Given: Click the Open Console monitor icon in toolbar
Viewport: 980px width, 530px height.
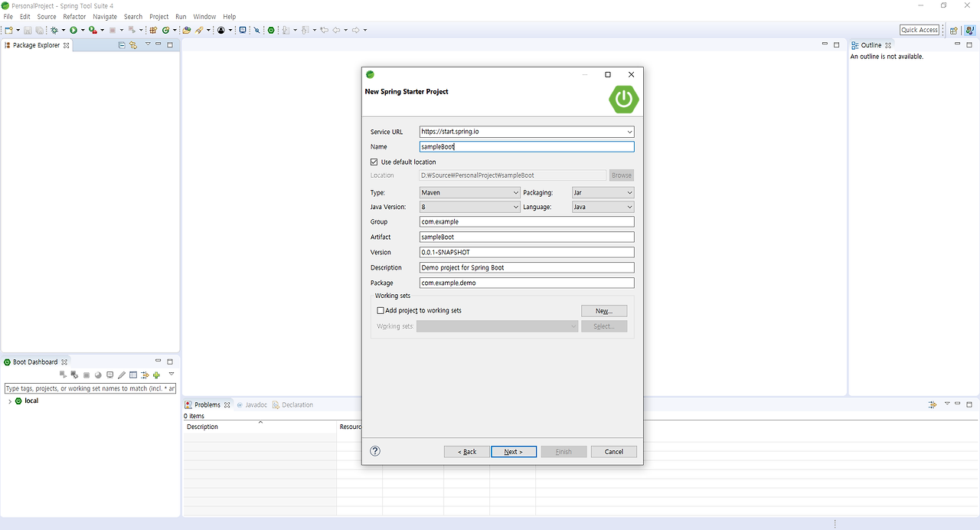Looking at the screenshot, I should [x=243, y=30].
